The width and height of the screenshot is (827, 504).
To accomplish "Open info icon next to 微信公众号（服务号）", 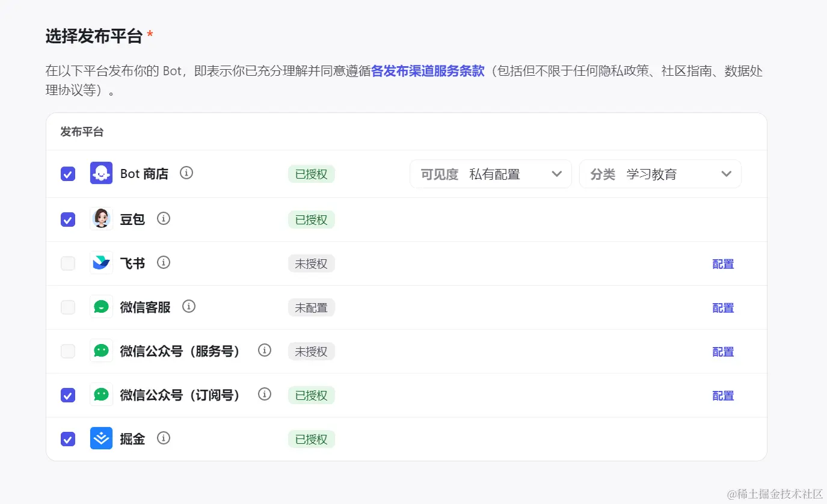I will click(265, 350).
